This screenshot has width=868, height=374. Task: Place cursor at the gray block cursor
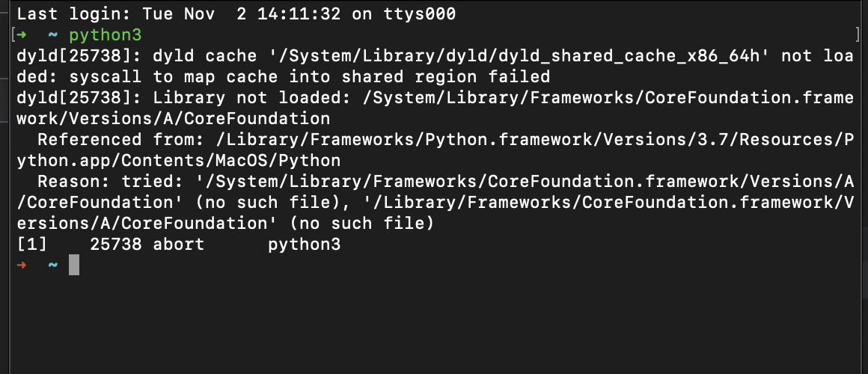pyautogui.click(x=73, y=265)
